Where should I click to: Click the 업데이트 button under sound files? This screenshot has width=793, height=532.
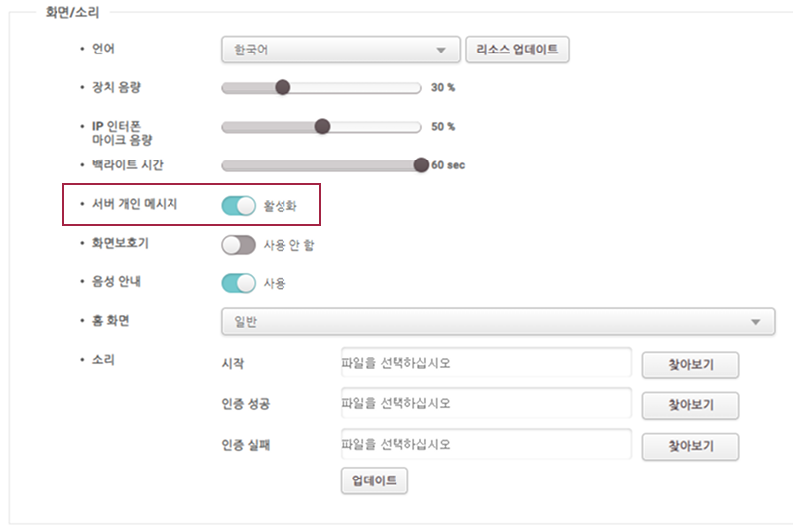tap(375, 480)
